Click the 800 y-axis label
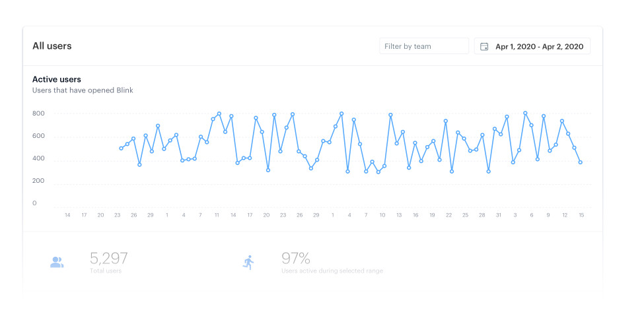This screenshot has height=330, width=644. point(39,114)
